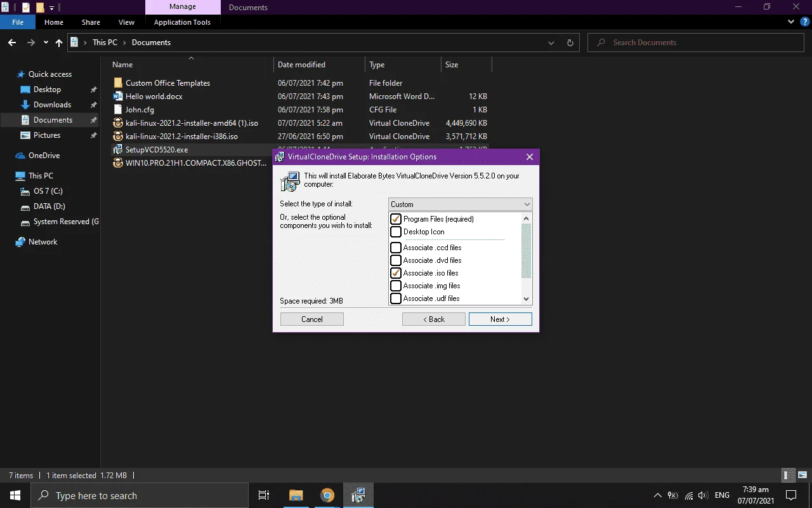Switch to the Home ribbon tab

(x=54, y=22)
